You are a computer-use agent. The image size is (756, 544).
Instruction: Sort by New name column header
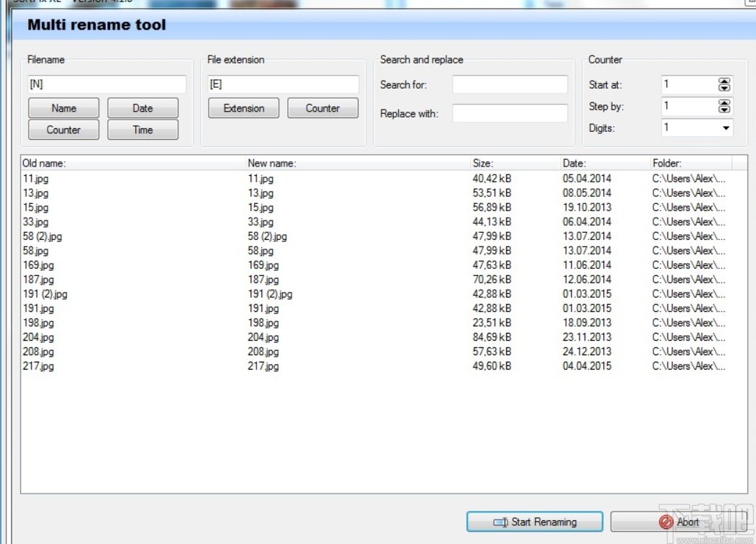pyautogui.click(x=358, y=163)
